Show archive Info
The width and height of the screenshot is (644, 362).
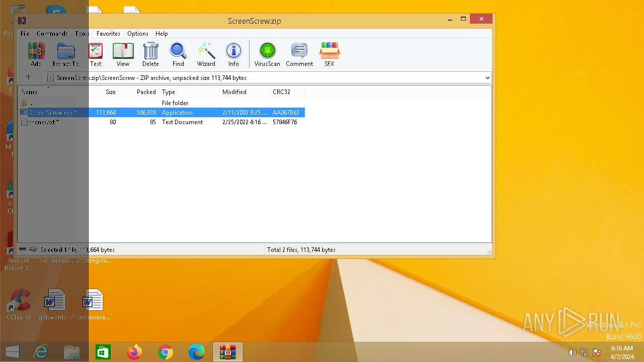(x=233, y=54)
